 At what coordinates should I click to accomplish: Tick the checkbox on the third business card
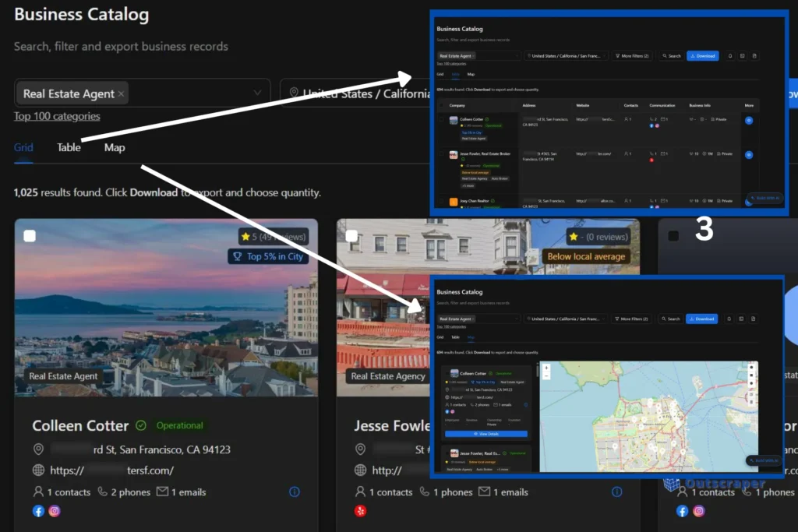pyautogui.click(x=673, y=236)
